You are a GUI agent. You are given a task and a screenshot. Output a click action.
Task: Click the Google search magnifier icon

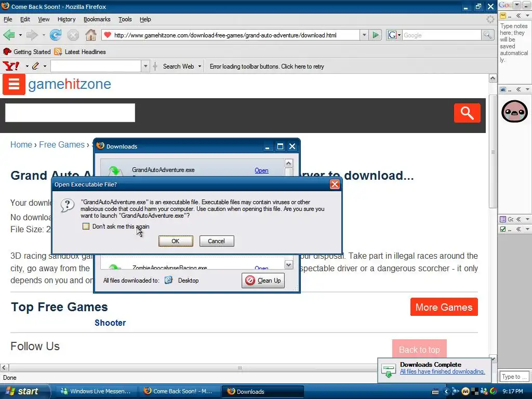pyautogui.click(x=487, y=35)
